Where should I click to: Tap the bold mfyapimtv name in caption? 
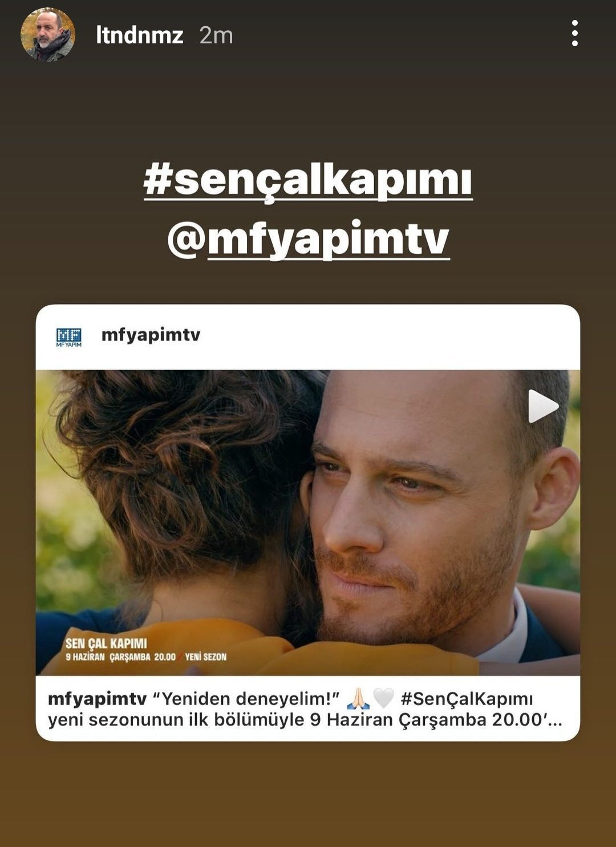[98, 699]
